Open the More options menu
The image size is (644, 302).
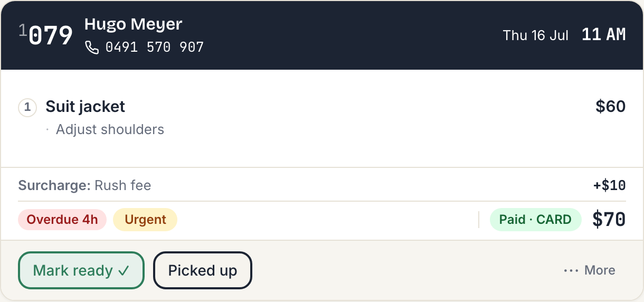tap(590, 270)
